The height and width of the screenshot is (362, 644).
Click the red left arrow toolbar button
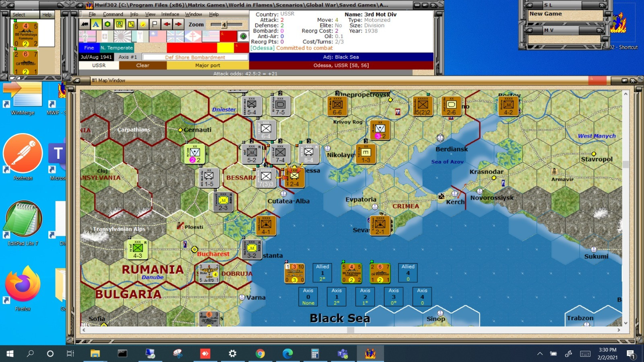(x=167, y=24)
